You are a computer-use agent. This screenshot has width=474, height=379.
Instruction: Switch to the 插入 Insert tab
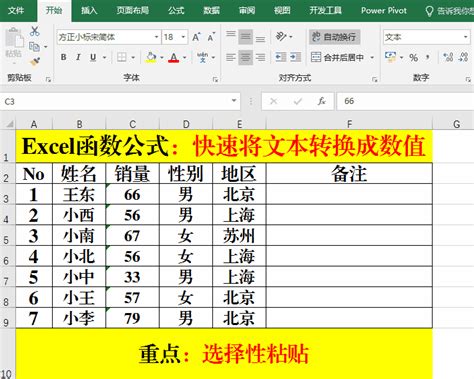coord(89,11)
